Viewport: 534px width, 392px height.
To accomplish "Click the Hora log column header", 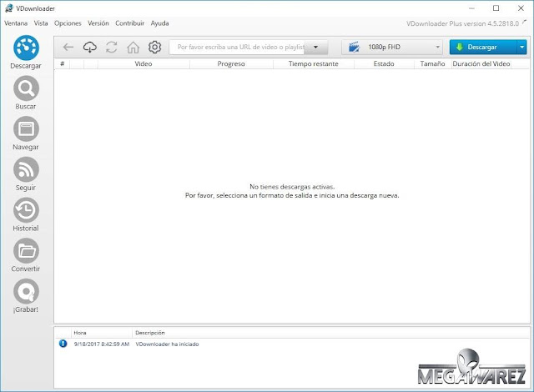I will [x=102, y=333].
